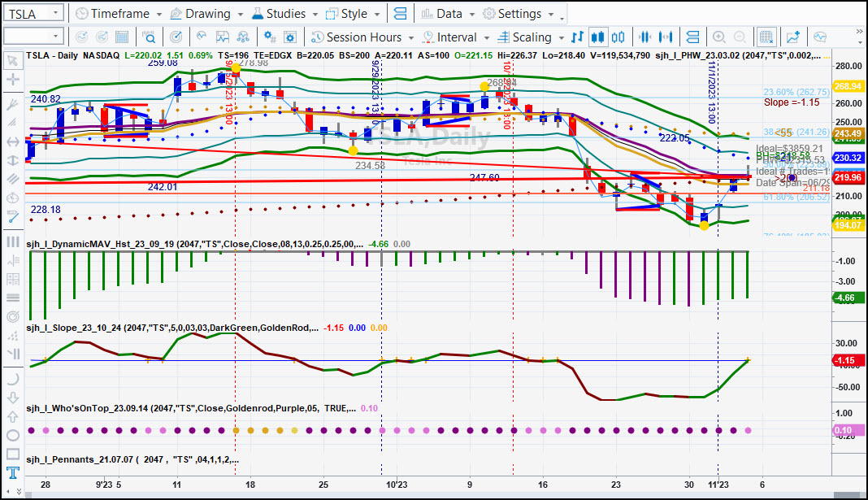This screenshot has height=500, width=868.
Task: Click the target-with-arrow toolbar icon
Action: point(176,37)
